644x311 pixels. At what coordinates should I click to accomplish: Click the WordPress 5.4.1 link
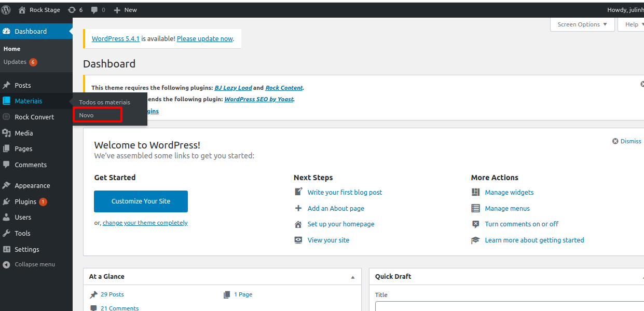[116, 38]
